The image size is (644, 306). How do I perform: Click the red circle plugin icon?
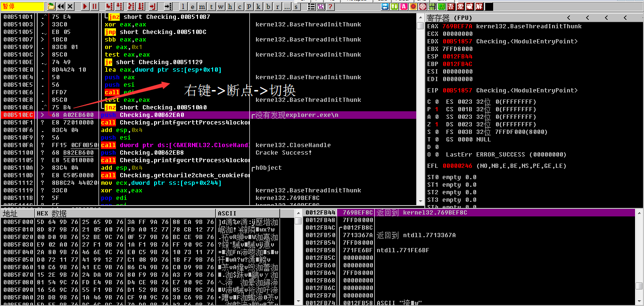point(413,7)
